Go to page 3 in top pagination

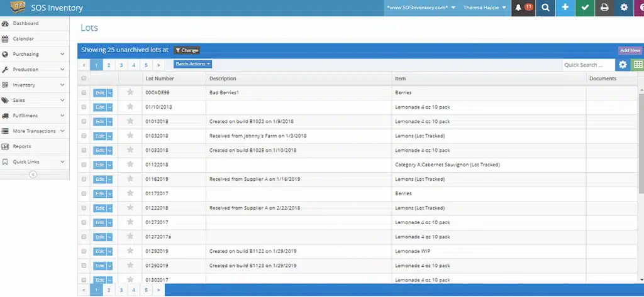(x=121, y=65)
